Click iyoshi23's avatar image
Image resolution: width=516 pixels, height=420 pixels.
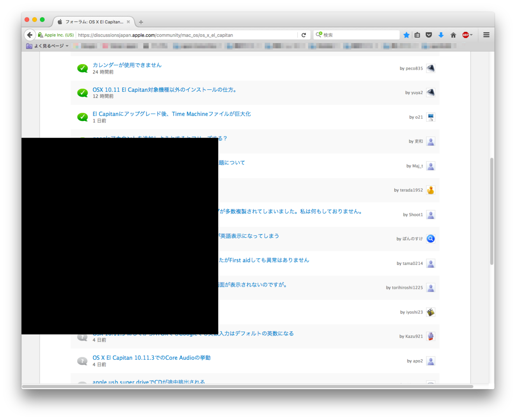[430, 312]
